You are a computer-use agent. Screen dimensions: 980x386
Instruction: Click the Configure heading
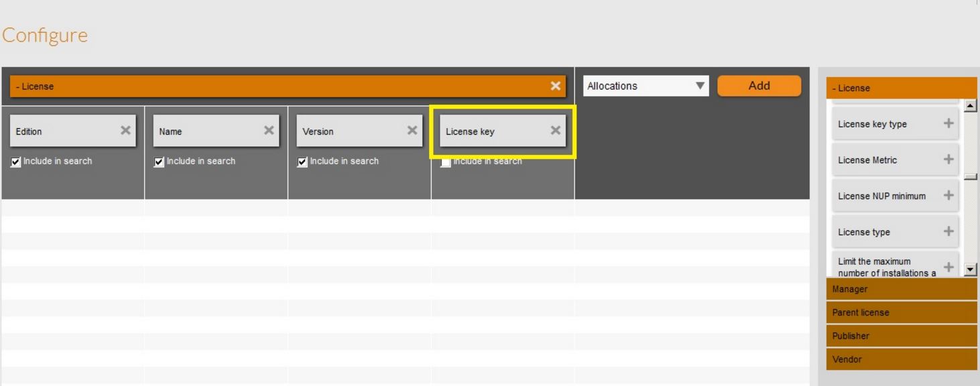click(x=45, y=36)
